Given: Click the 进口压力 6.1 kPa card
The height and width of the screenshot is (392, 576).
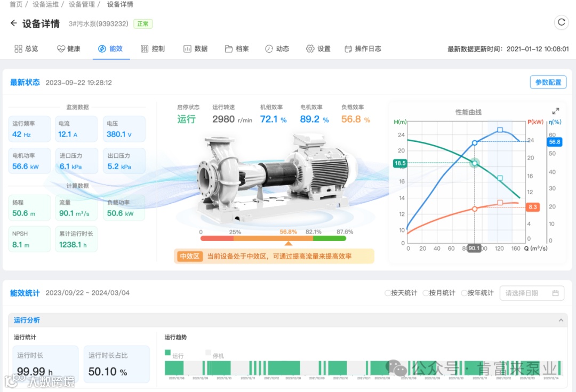Looking at the screenshot, I should (76, 161).
